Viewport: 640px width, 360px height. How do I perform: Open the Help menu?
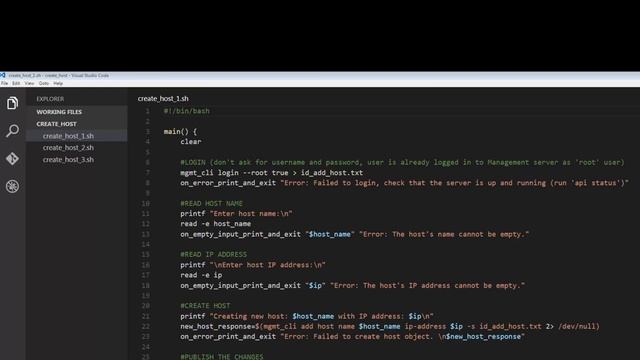58,83
